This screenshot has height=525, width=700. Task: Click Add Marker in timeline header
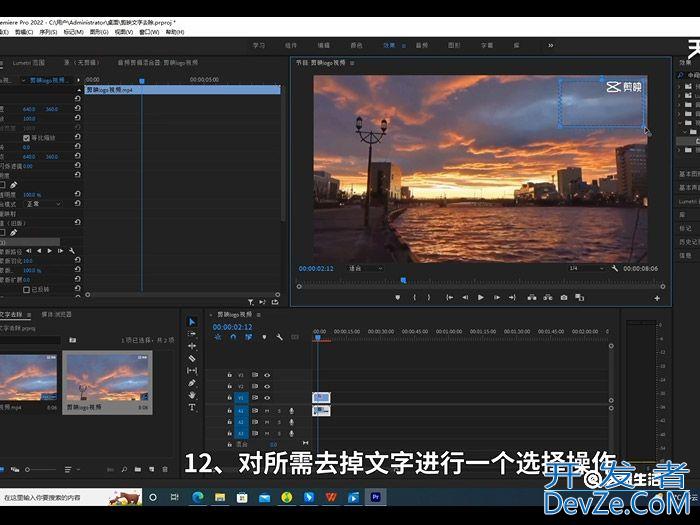click(264, 337)
